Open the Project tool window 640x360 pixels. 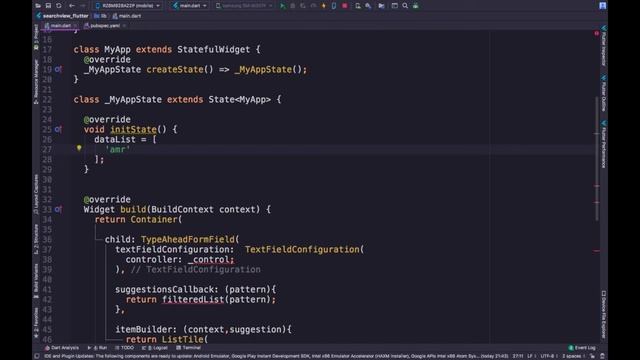(x=36, y=37)
